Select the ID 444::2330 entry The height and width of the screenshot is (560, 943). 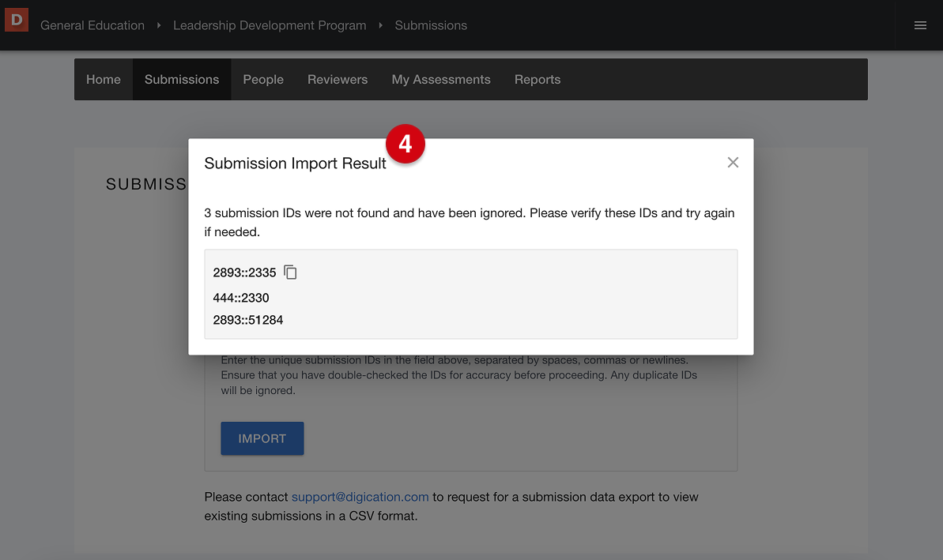pos(241,298)
